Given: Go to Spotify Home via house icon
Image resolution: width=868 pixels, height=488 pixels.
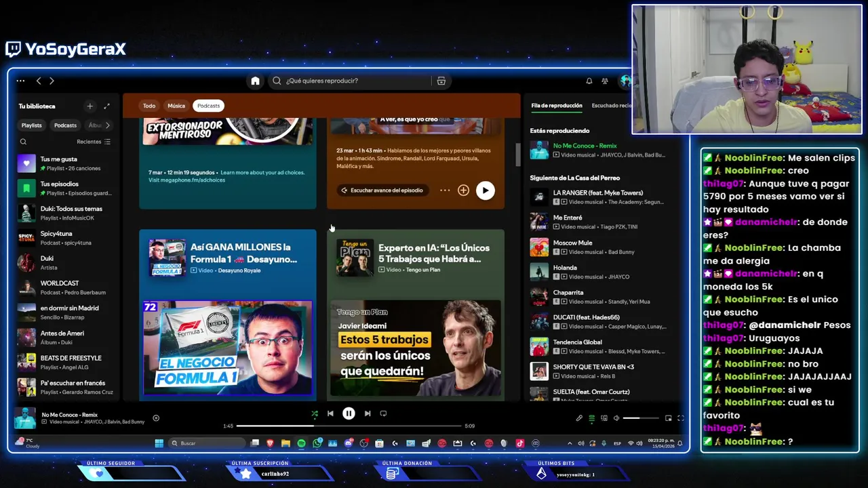Looking at the screenshot, I should (255, 81).
